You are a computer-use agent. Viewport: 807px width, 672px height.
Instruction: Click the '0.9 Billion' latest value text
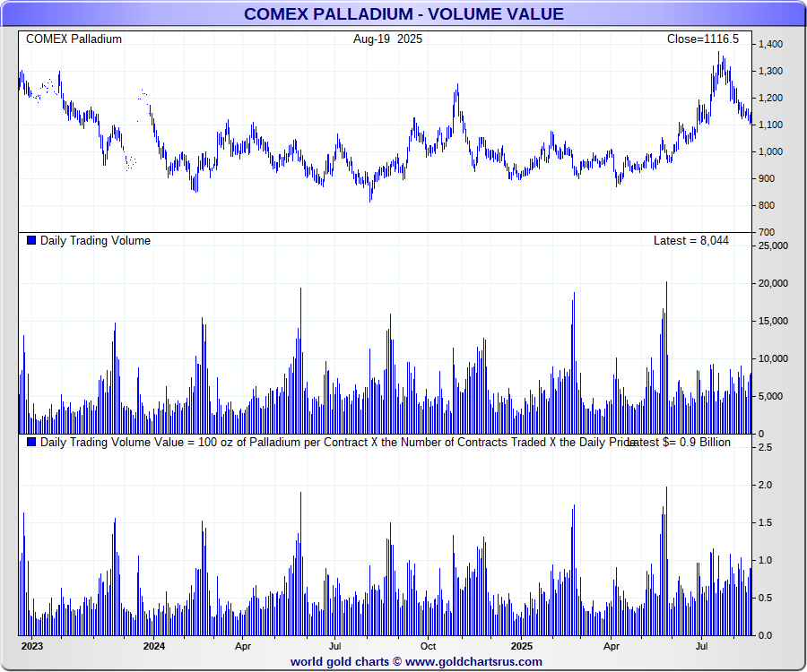click(x=705, y=442)
